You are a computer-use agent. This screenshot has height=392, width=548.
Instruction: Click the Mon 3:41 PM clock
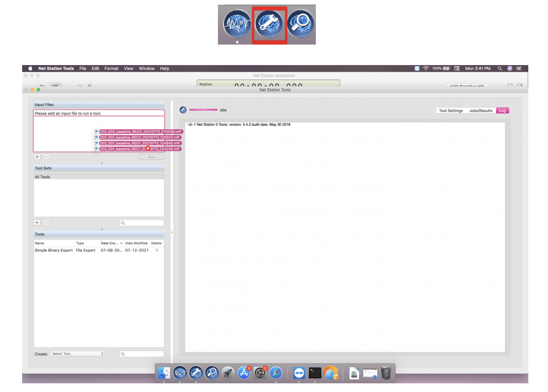click(x=478, y=68)
